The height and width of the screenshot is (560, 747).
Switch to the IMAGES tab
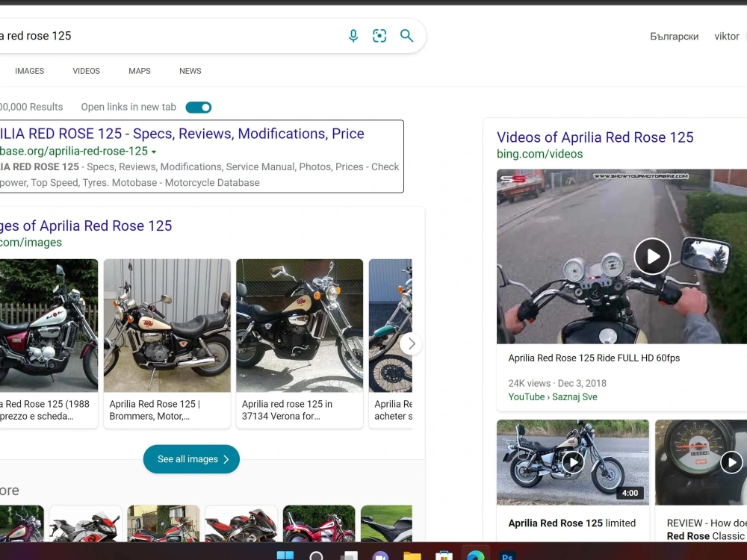[x=30, y=71]
